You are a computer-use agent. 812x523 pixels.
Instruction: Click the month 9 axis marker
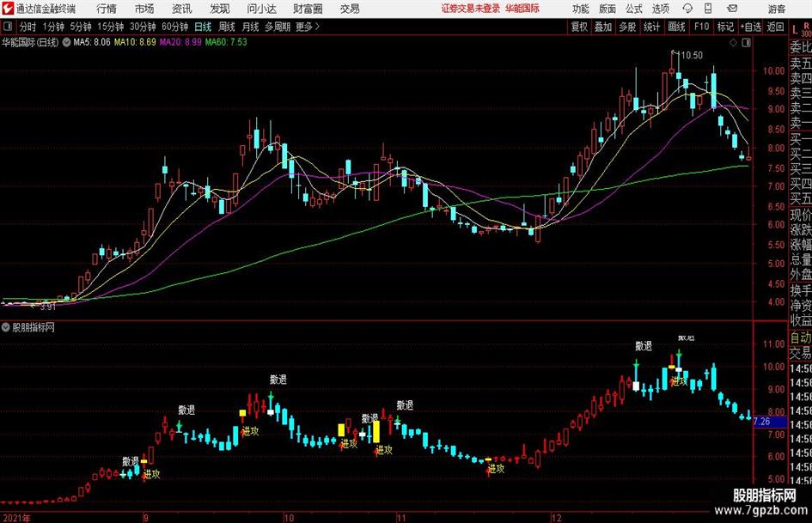point(146,518)
